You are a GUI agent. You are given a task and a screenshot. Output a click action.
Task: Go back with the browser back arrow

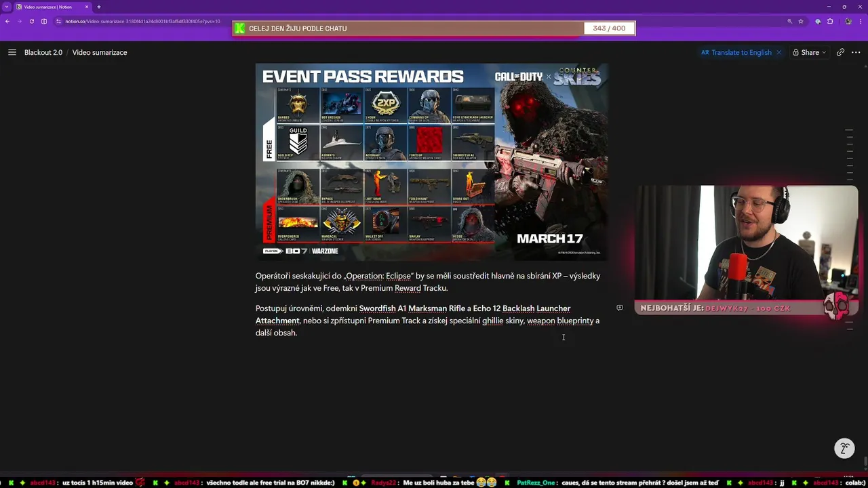7,21
